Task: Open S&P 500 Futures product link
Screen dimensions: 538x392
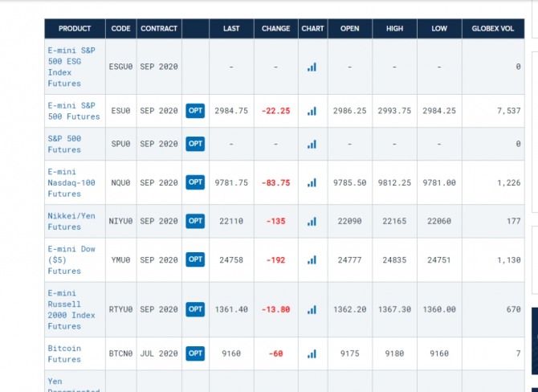Action: coord(64,144)
